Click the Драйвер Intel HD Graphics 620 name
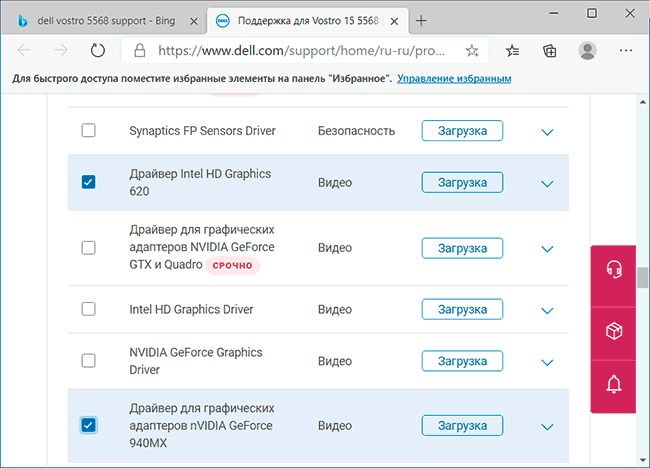 200,182
